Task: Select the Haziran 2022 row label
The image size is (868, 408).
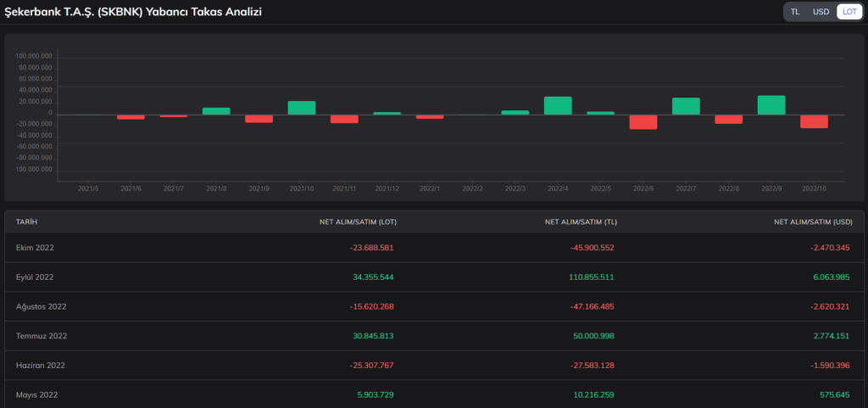Action: click(x=41, y=366)
